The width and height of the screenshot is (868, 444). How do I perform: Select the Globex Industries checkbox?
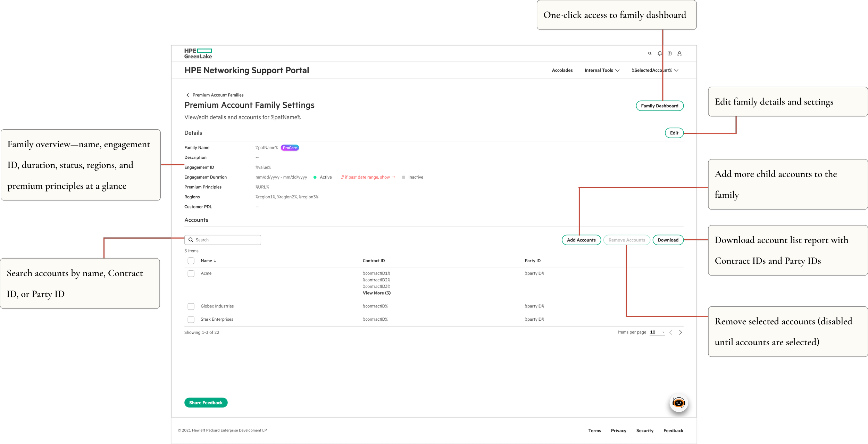(x=191, y=306)
